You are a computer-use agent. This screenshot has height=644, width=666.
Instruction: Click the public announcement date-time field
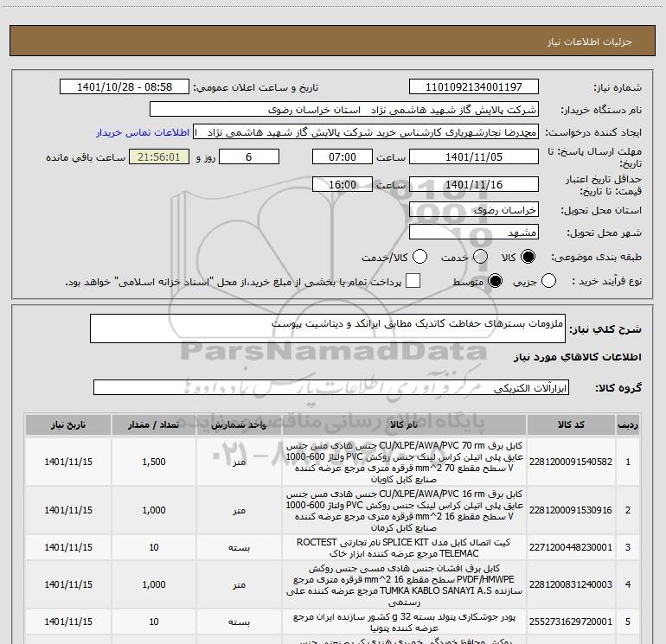click(125, 87)
